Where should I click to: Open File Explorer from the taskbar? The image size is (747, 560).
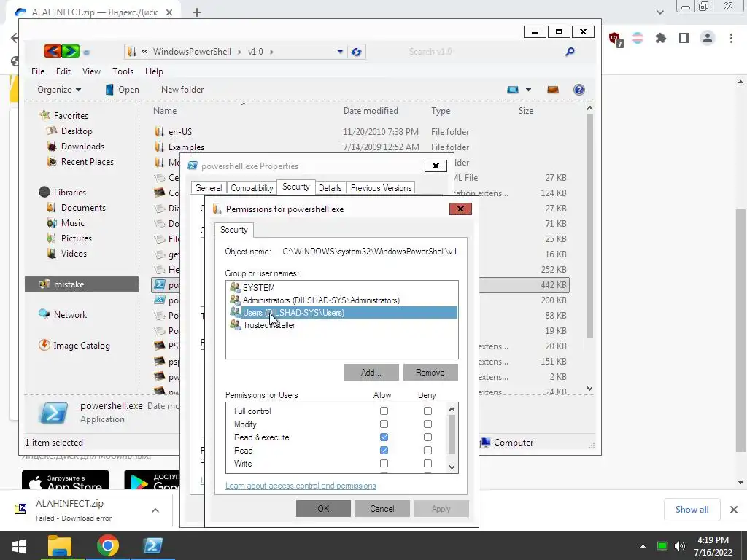point(60,545)
